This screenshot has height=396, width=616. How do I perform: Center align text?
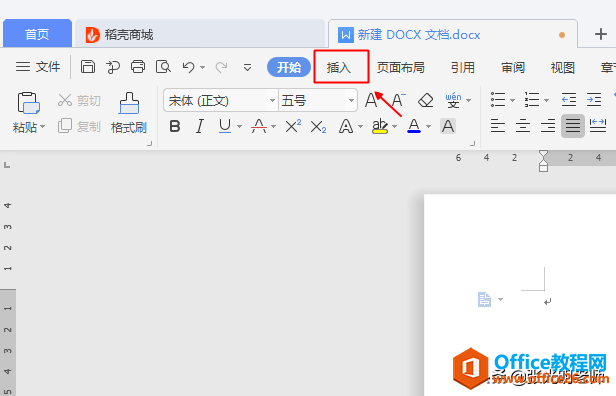tap(523, 126)
